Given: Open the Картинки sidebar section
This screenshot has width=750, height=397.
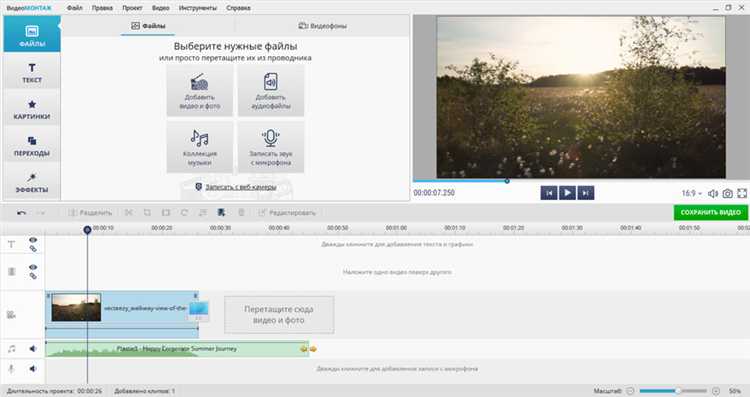Looking at the screenshot, I should click(32, 109).
